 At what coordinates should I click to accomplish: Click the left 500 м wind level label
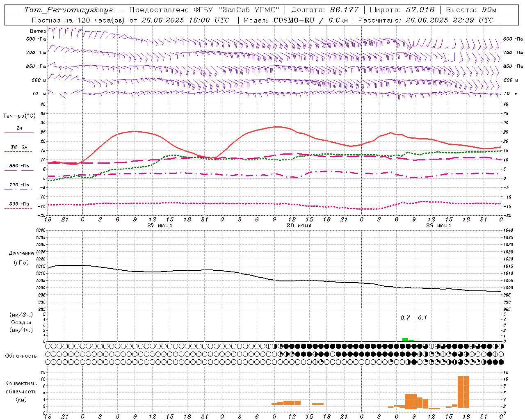39,80
